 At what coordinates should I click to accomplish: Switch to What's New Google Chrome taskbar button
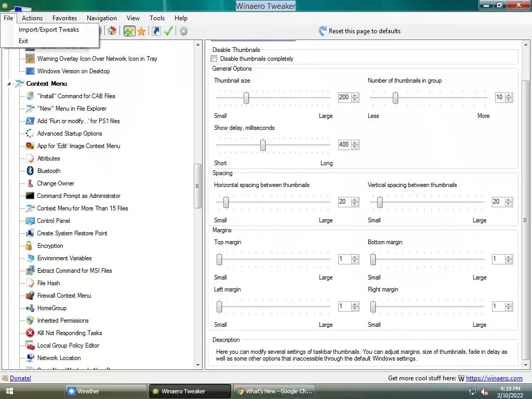click(x=274, y=391)
